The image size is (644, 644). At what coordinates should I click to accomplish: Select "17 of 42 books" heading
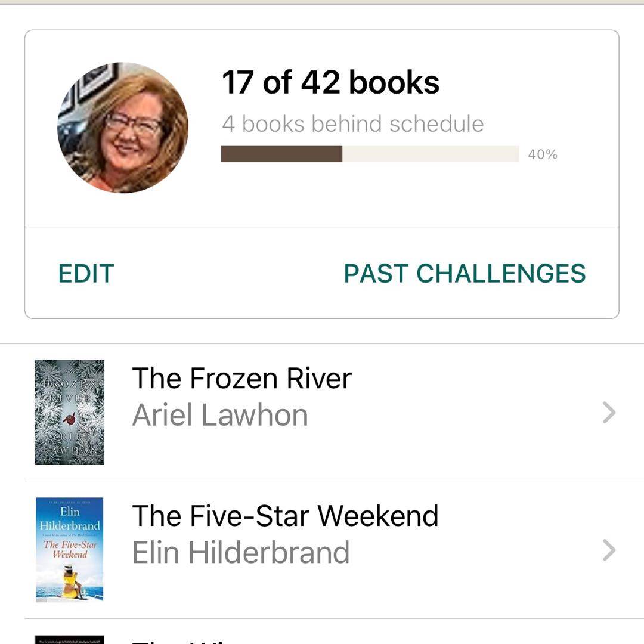tap(331, 82)
